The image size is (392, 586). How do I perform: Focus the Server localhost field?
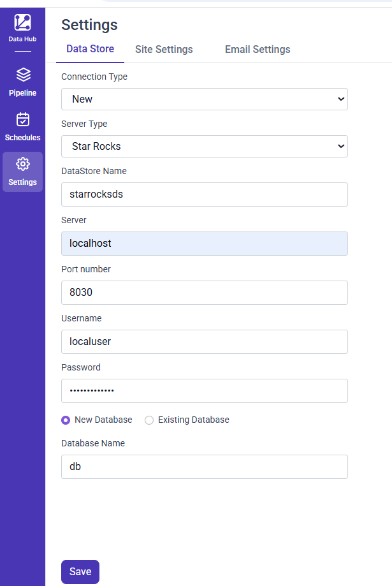click(x=204, y=244)
